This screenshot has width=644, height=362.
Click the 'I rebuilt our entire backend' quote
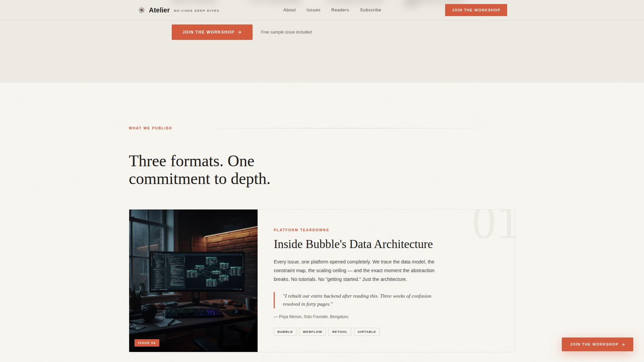[x=357, y=300]
